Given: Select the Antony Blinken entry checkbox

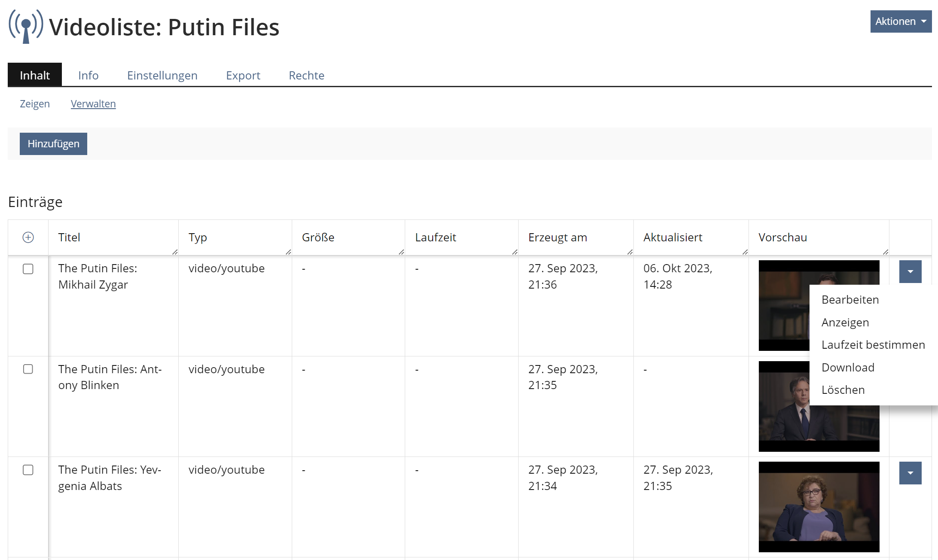Looking at the screenshot, I should pyautogui.click(x=28, y=369).
